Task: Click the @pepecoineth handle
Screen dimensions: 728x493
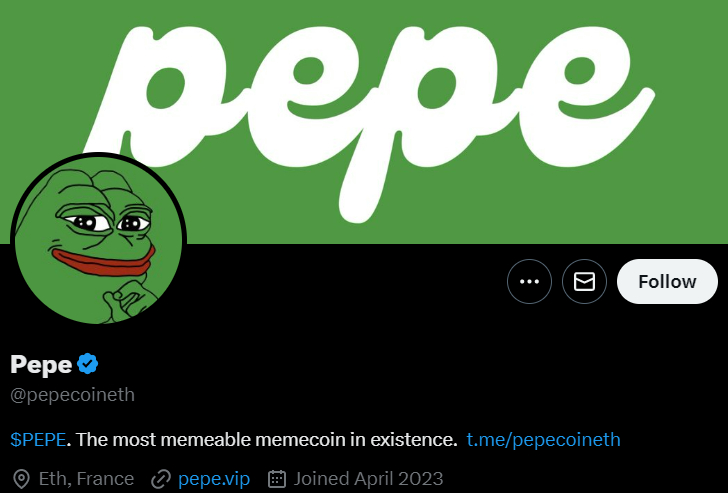Action: click(x=72, y=395)
